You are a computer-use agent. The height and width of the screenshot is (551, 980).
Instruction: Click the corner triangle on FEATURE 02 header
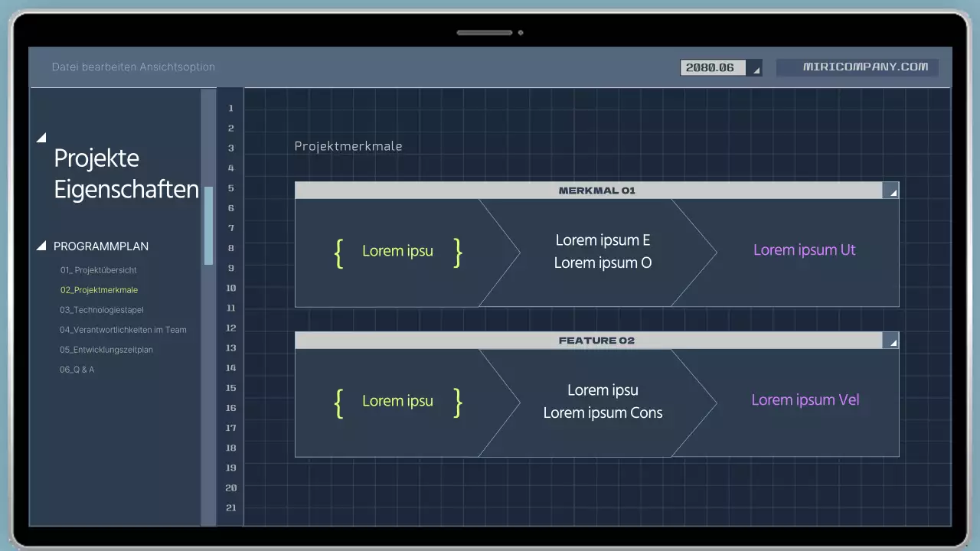[x=892, y=341]
